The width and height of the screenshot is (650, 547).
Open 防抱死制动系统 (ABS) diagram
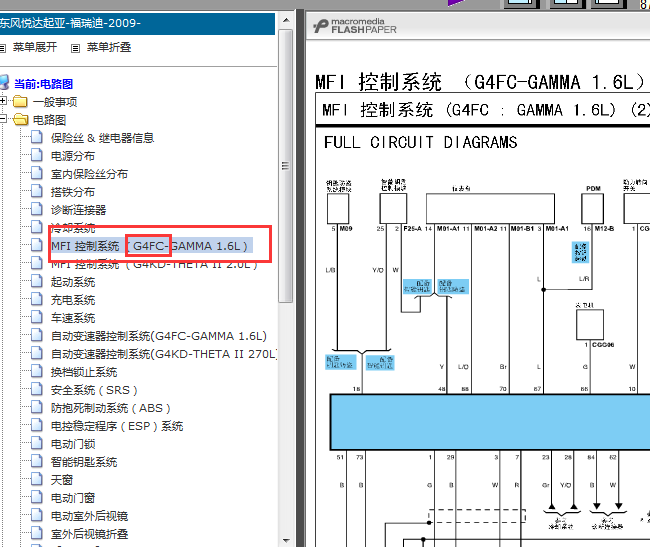tap(111, 408)
